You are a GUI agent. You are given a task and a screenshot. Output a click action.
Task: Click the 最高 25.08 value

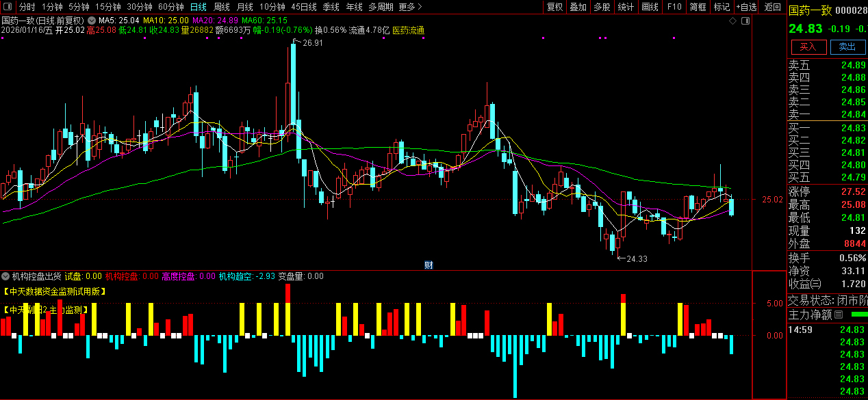853,205
